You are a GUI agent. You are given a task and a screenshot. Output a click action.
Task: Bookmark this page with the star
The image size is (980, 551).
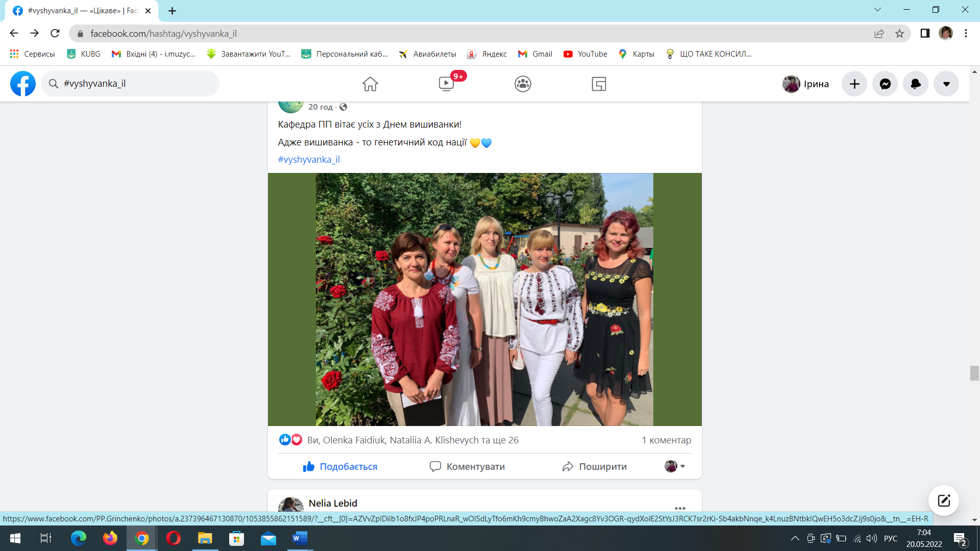coord(899,34)
